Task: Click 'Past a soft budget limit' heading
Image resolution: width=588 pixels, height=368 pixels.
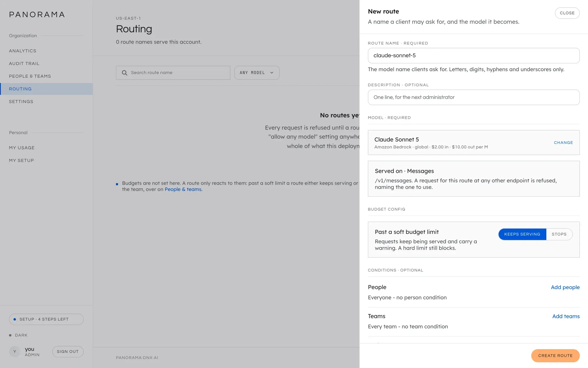Action: (407, 232)
